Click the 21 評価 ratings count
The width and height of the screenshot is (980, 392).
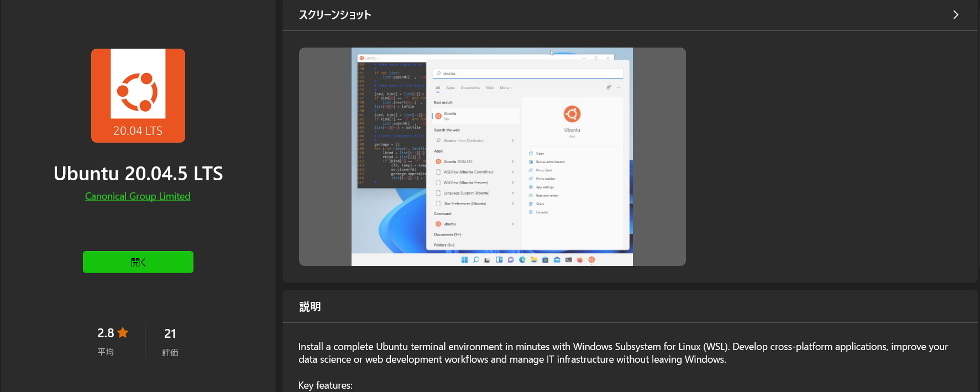click(x=170, y=341)
